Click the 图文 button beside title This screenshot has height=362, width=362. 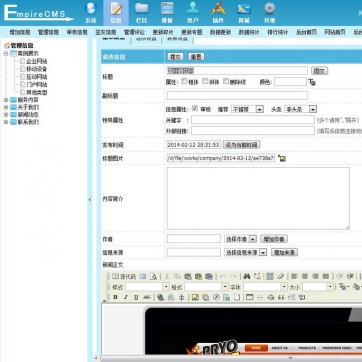[320, 71]
